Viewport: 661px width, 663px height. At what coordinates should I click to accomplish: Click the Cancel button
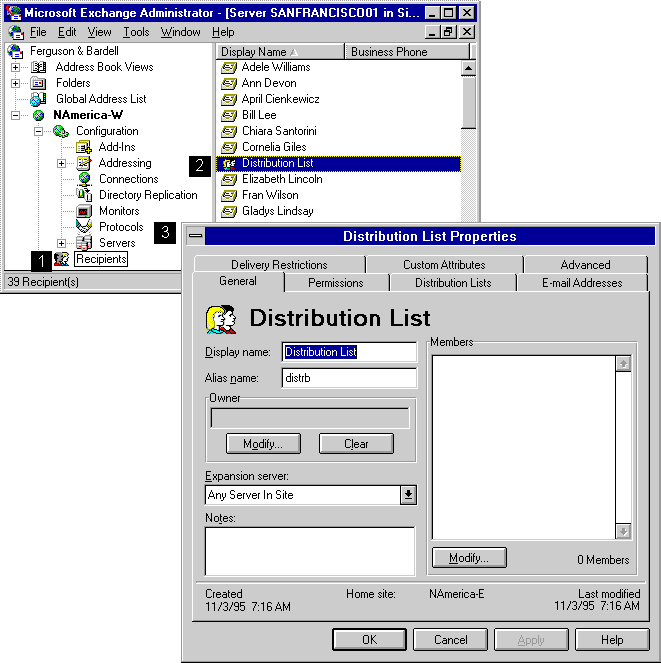click(x=450, y=639)
